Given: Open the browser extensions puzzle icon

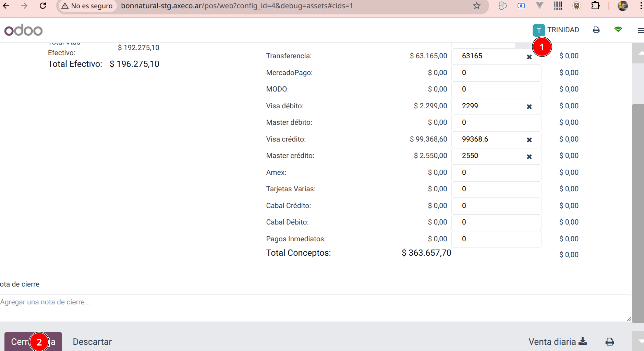Looking at the screenshot, I should click(595, 6).
